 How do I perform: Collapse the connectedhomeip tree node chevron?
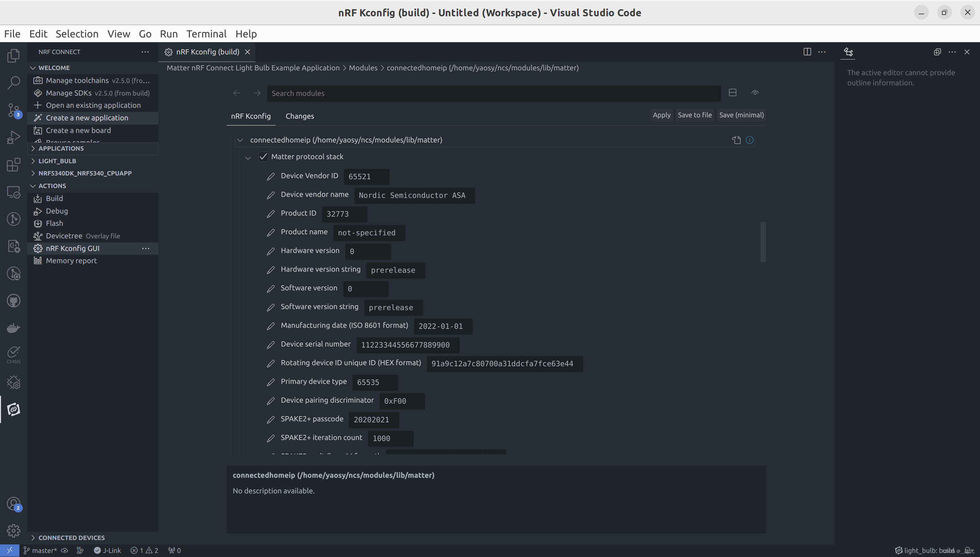pyautogui.click(x=240, y=140)
